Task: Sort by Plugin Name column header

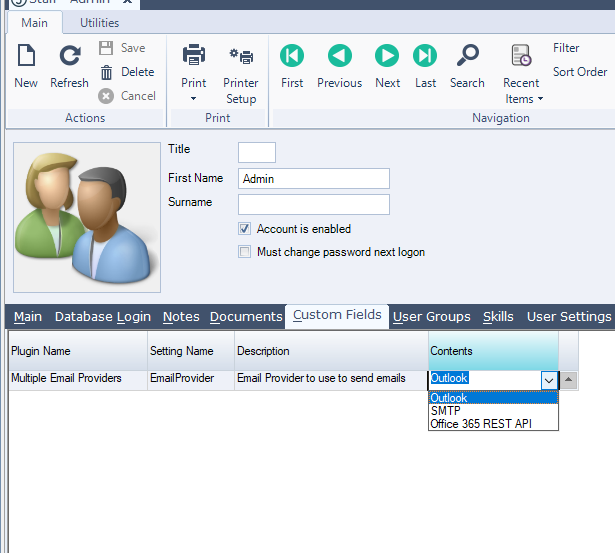Action: click(x=78, y=351)
